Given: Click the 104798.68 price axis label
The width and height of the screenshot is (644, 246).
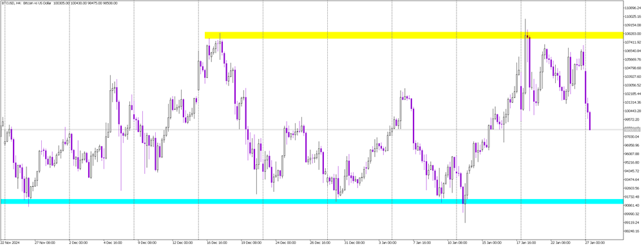Looking at the screenshot, I should 632,68.
